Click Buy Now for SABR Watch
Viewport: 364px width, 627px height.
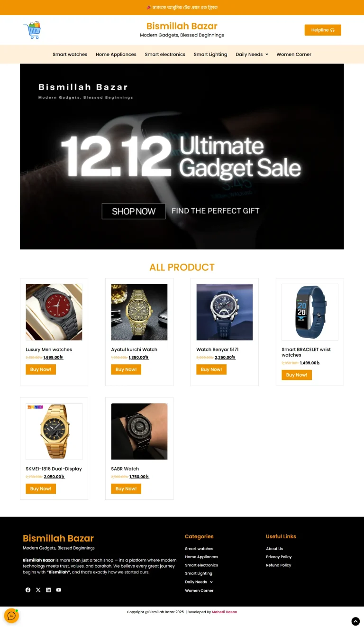point(126,489)
